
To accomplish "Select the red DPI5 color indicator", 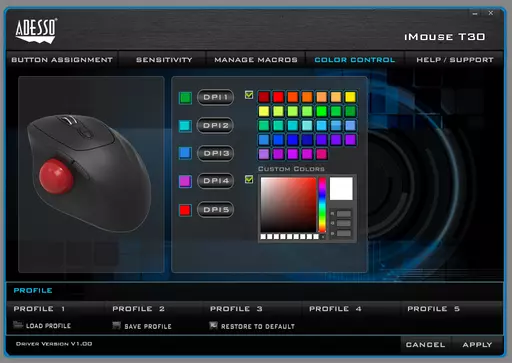I will point(185,210).
